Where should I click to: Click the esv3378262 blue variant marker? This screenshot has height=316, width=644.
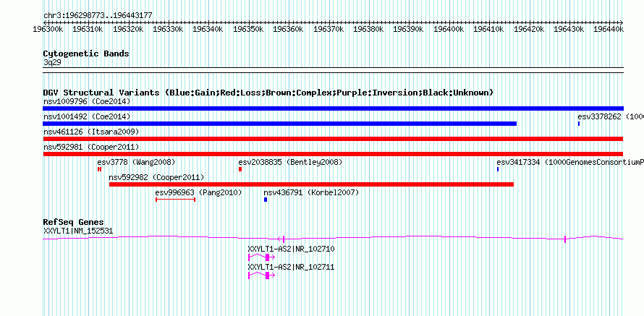tap(579, 124)
